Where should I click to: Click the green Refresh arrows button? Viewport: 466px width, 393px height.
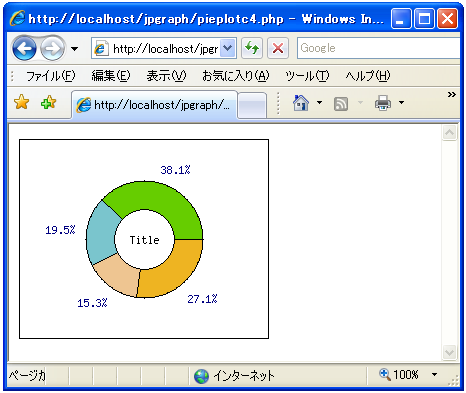click(252, 48)
